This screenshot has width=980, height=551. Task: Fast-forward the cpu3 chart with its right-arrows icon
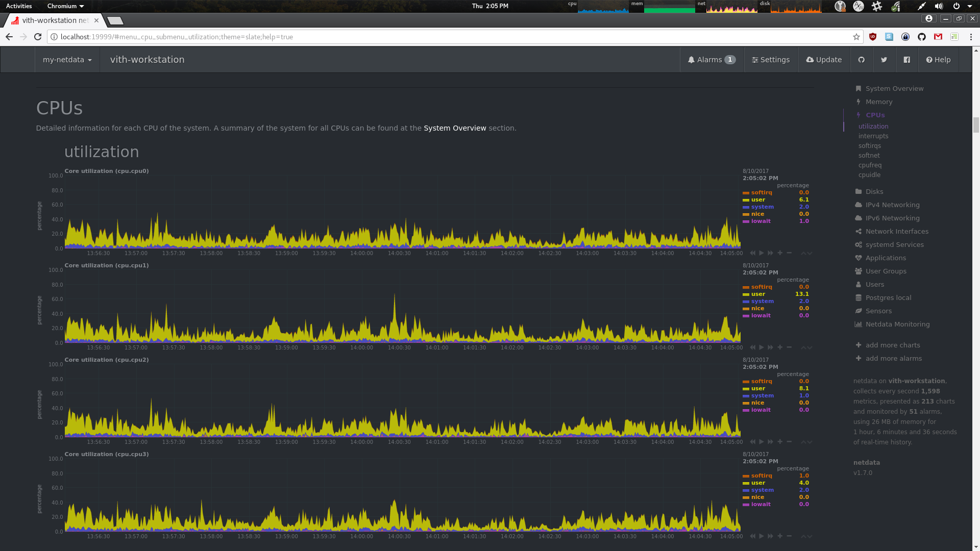coord(771,536)
